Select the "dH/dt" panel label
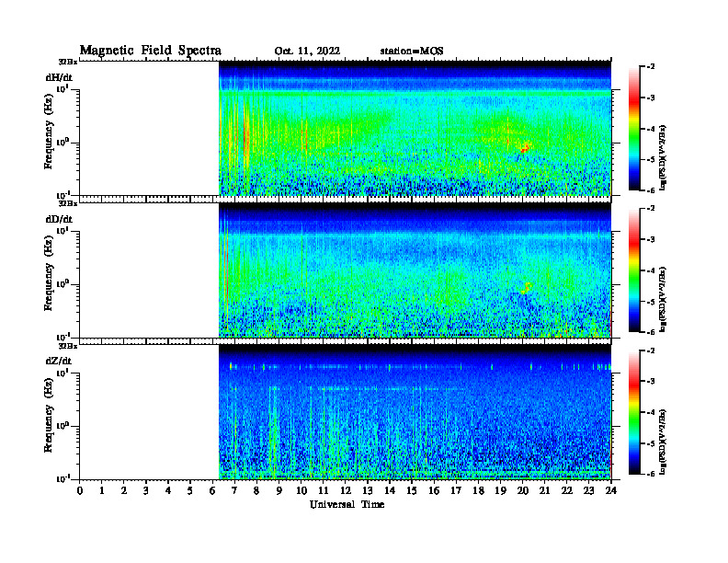The width and height of the screenshot is (728, 563). click(x=59, y=77)
